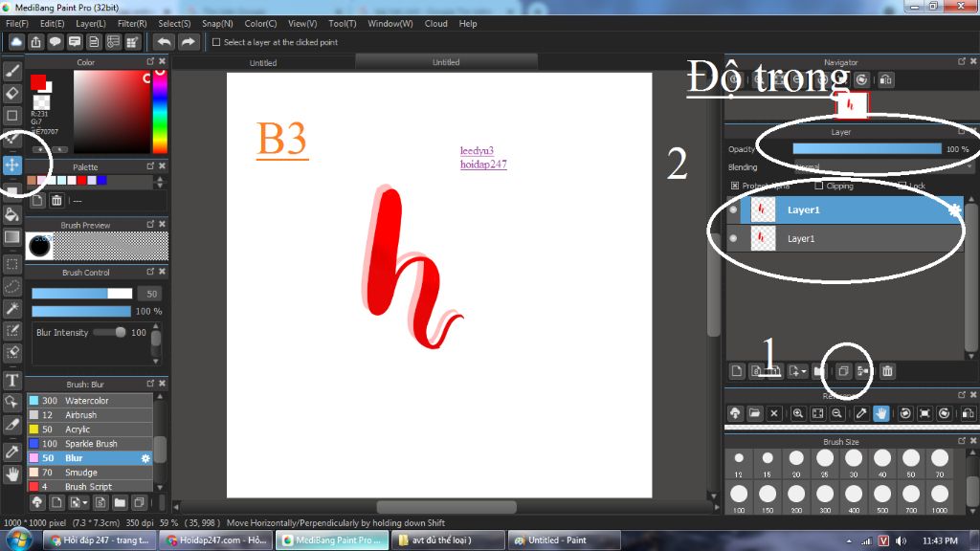Viewport: 980px width, 551px height.
Task: Choose the Watercolor brush
Action: pos(89,401)
